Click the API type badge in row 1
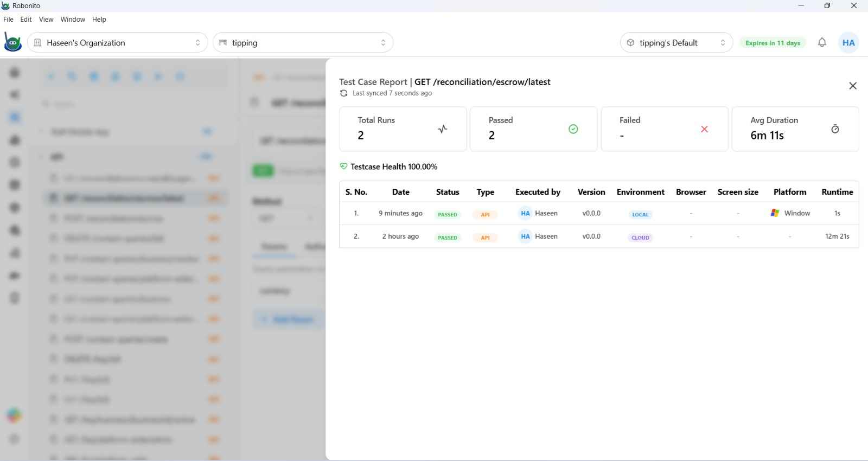Image resolution: width=868 pixels, height=461 pixels. pyautogui.click(x=485, y=214)
